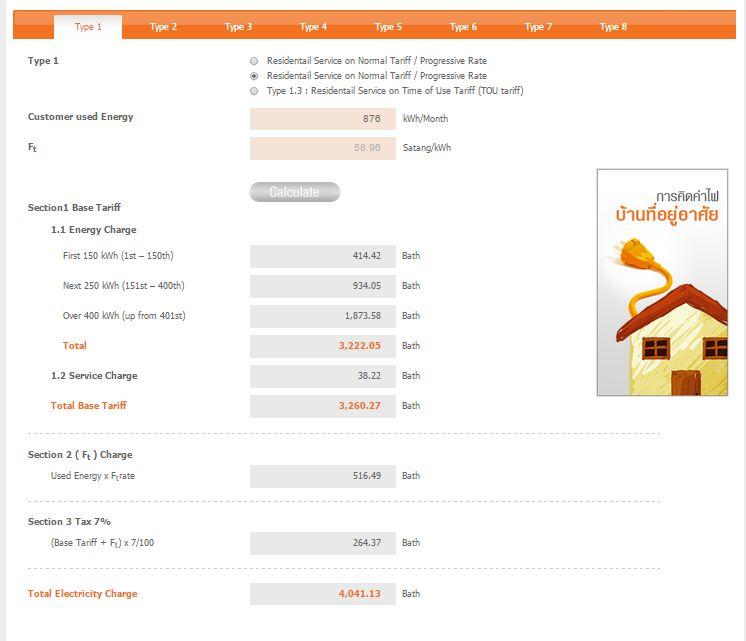Click the Customer used Energy input field

click(322, 118)
